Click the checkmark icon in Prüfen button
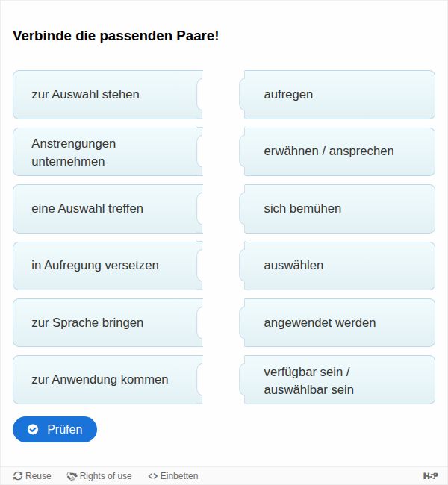 point(33,429)
